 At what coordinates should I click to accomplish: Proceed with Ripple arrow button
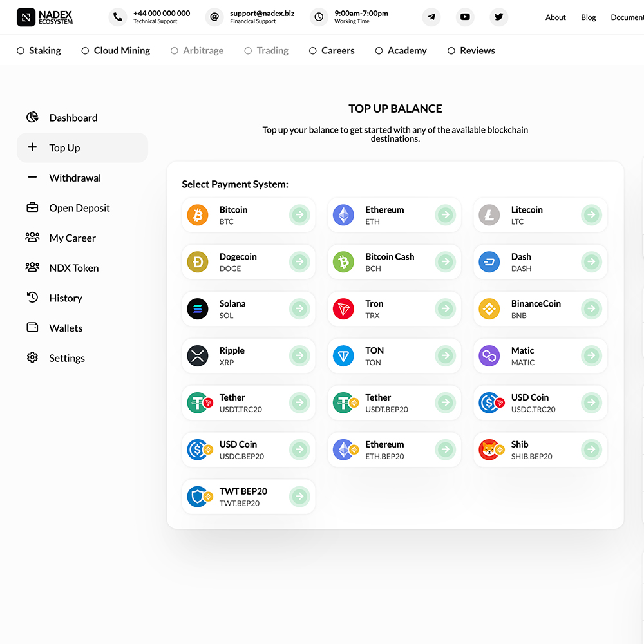click(x=299, y=355)
